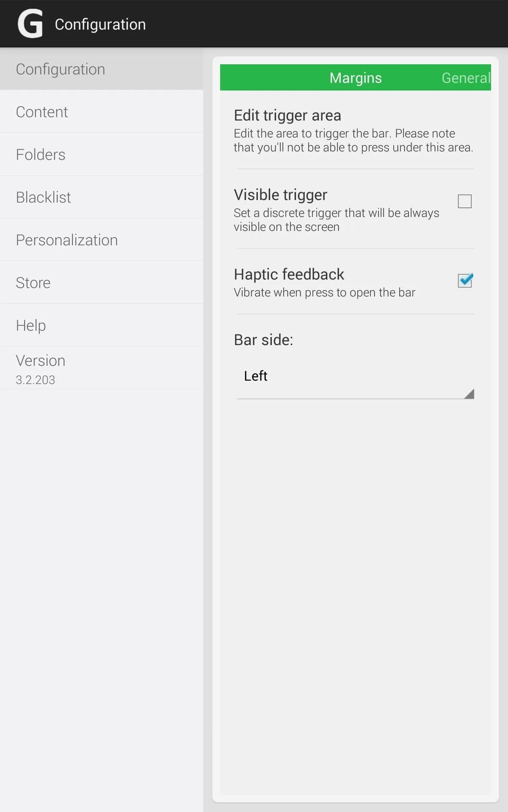
Task: Open the Help section
Action: [x=102, y=325]
